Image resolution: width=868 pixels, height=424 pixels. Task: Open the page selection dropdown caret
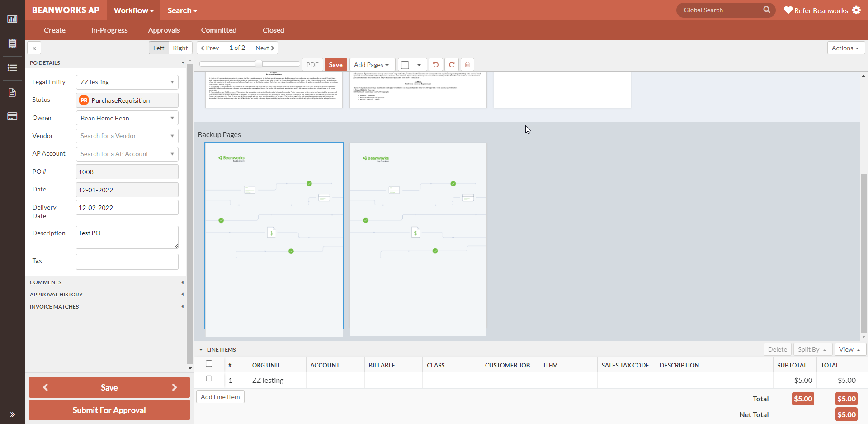tap(419, 65)
